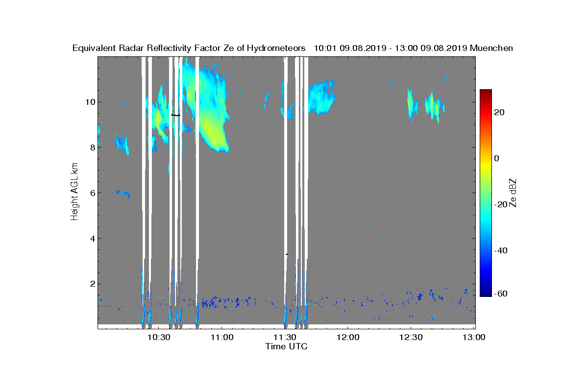Image resolution: width=588 pixels, height=392 pixels.
Task: Click the dark blue bottom of the colorbar
Action: [x=486, y=293]
